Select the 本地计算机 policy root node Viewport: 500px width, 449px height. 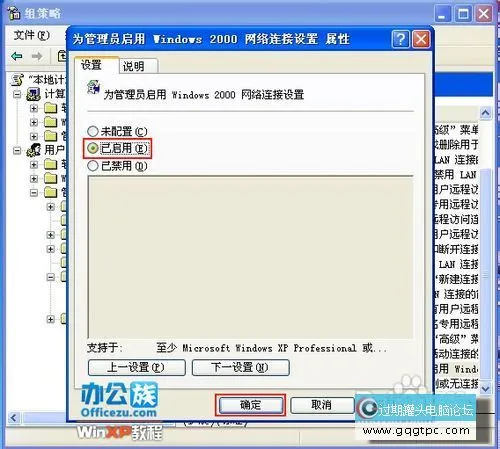pyautogui.click(x=39, y=79)
